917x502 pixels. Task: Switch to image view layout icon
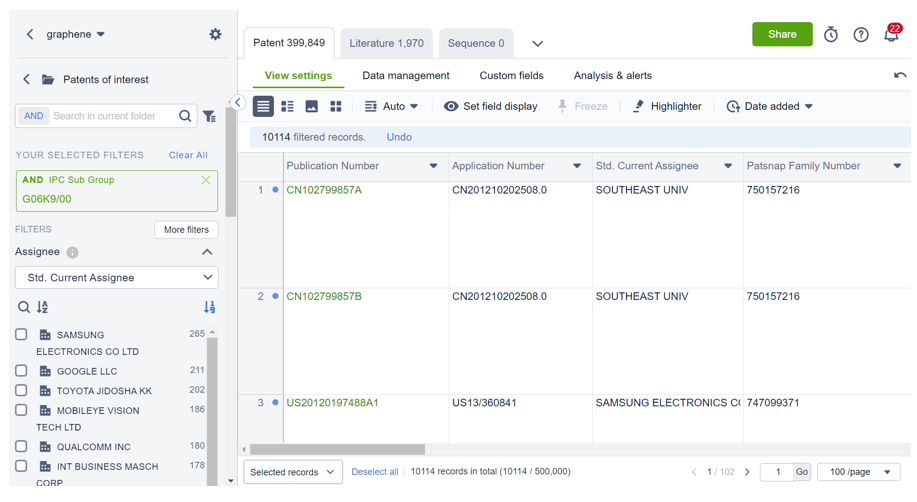pyautogui.click(x=311, y=106)
